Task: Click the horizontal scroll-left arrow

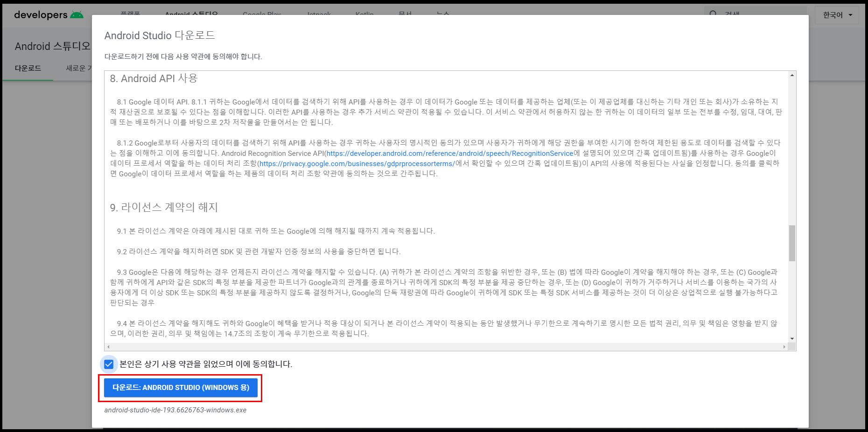Action: 108,347
